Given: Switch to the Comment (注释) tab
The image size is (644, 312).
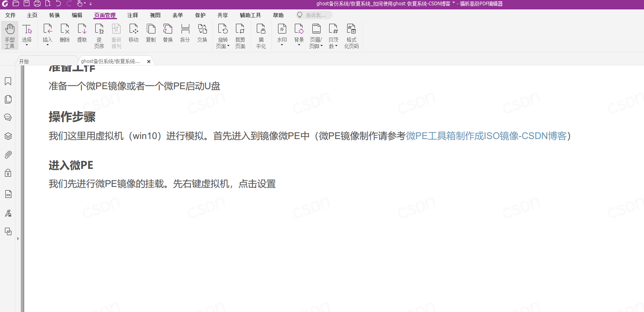Looking at the screenshot, I should (x=132, y=15).
